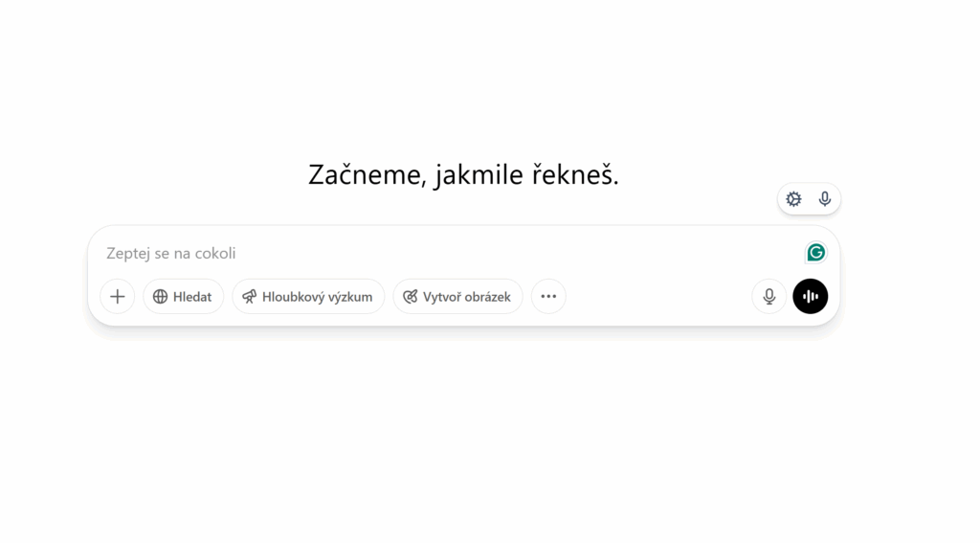Turn on the Vytvoř obrázek option
This screenshot has height=543, width=980.
pos(457,297)
